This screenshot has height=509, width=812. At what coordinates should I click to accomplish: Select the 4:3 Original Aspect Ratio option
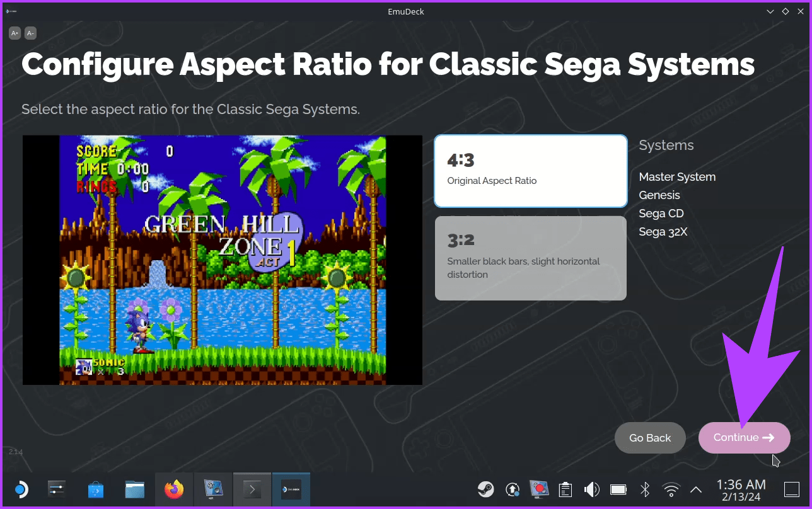530,171
